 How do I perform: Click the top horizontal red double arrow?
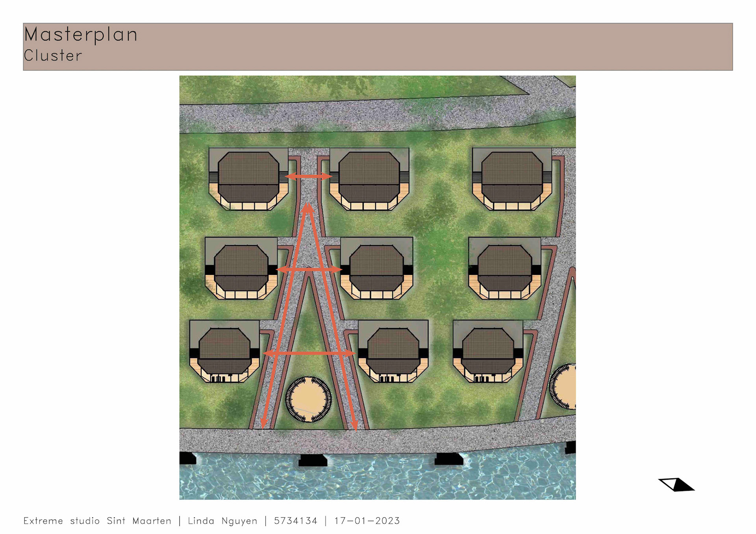pyautogui.click(x=309, y=177)
